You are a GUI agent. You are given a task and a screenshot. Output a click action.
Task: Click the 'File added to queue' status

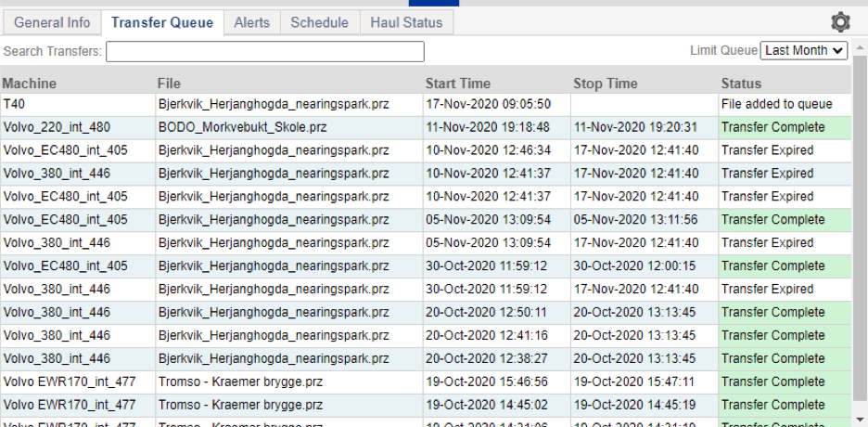777,104
